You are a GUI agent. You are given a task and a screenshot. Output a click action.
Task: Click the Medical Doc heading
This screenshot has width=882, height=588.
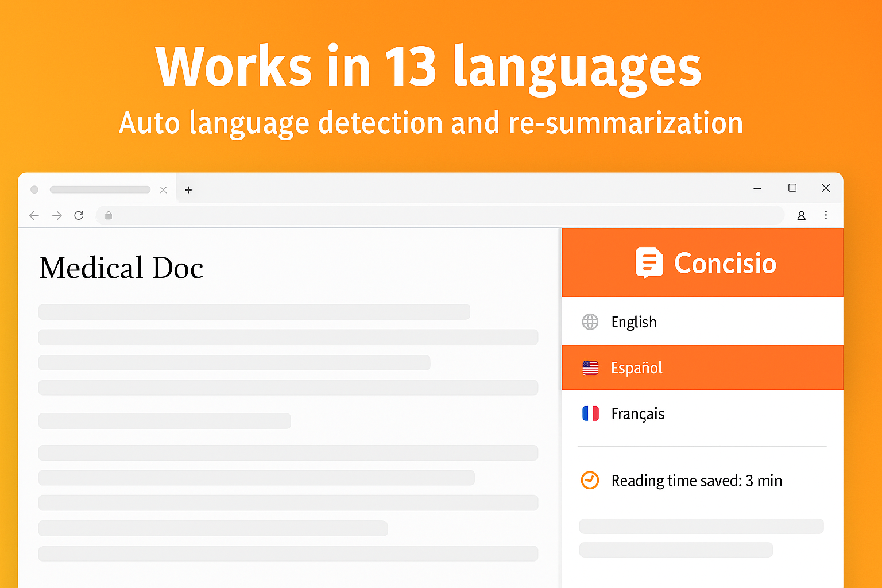point(121,268)
